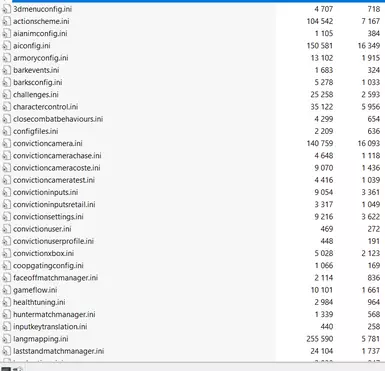Select the convictionsettings.ini entry
The image size is (385, 371).
48,217
